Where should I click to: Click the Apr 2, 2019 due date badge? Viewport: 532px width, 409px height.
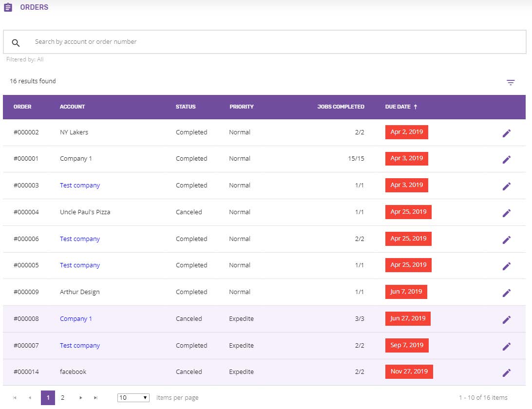coord(406,132)
